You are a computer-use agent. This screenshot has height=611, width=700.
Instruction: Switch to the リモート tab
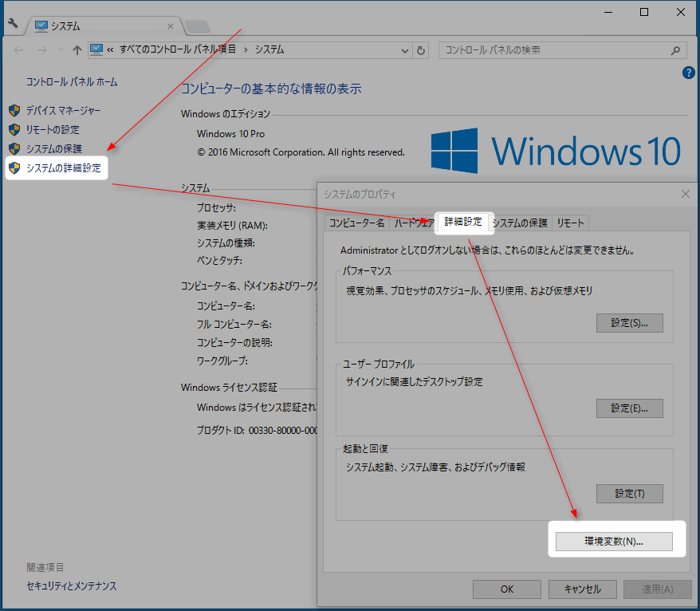[x=571, y=223]
